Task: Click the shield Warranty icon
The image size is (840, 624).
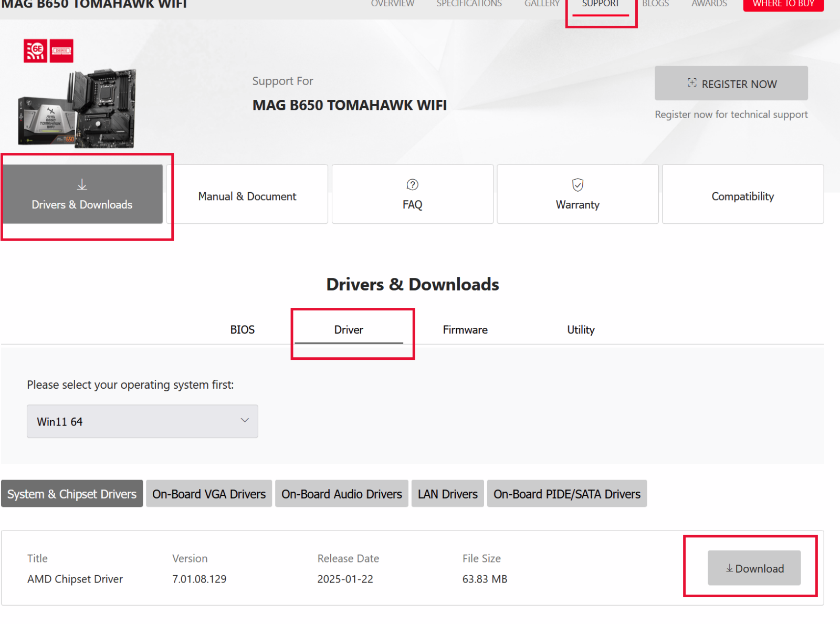Action: pyautogui.click(x=577, y=185)
